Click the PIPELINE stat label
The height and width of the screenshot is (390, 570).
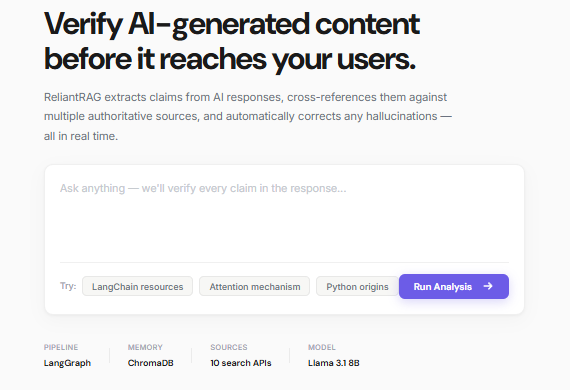pyautogui.click(x=61, y=347)
